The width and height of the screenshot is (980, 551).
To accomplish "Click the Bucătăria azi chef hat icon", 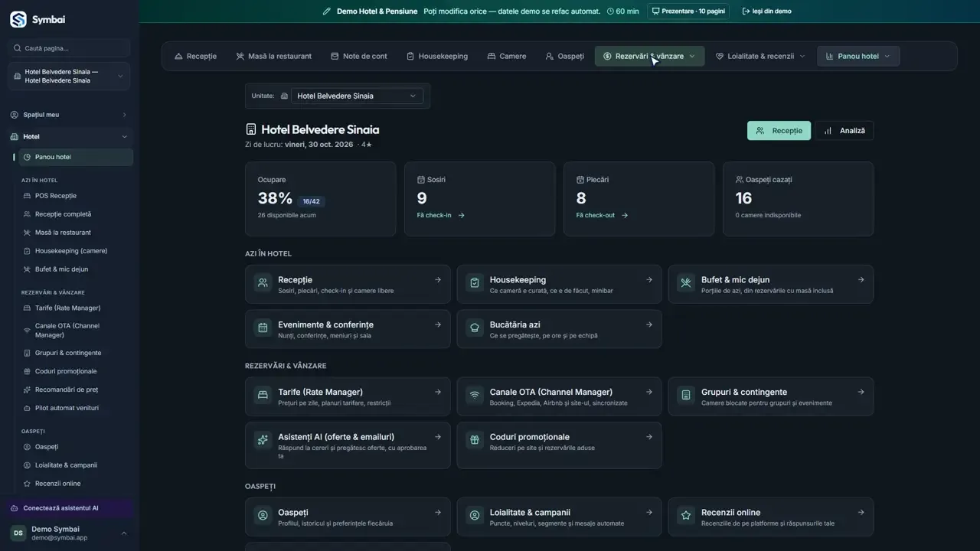I will [475, 328].
